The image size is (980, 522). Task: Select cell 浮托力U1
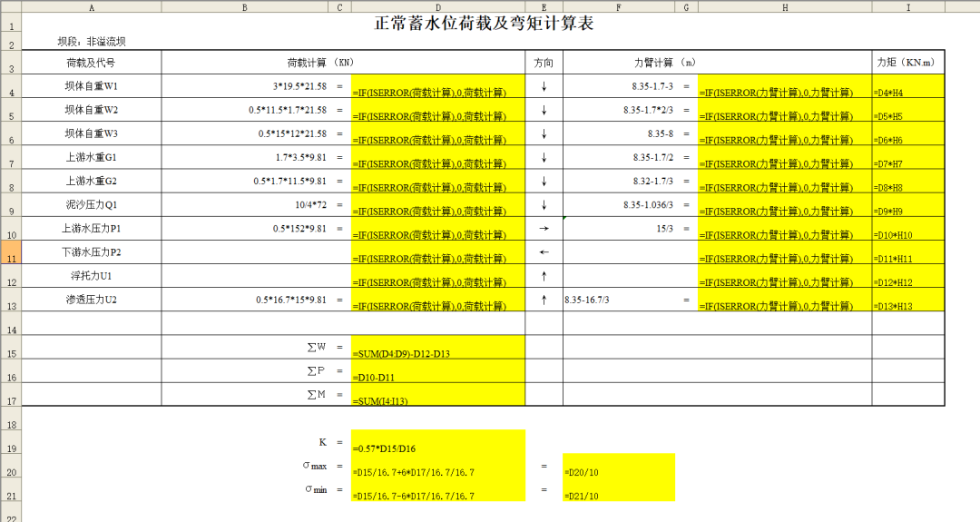[92, 276]
